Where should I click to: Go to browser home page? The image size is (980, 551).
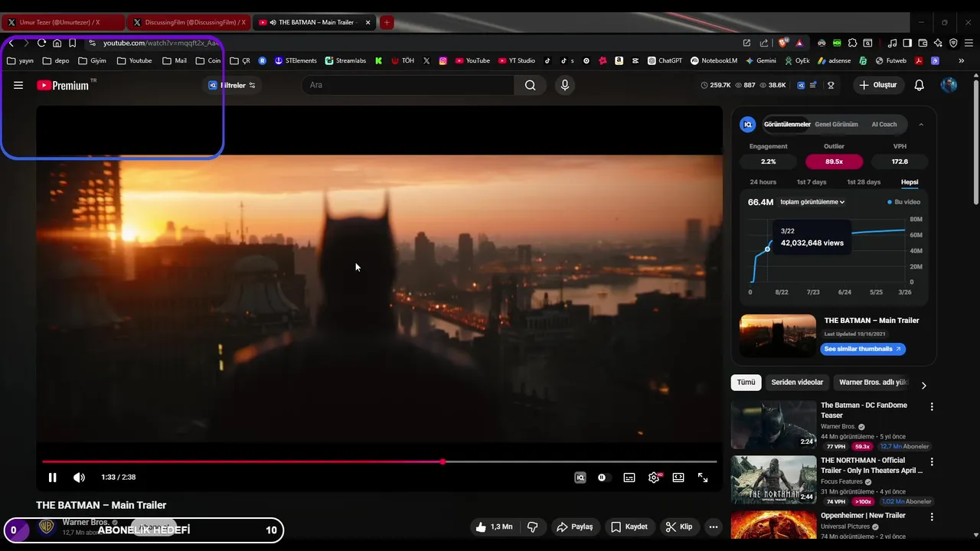point(57,43)
